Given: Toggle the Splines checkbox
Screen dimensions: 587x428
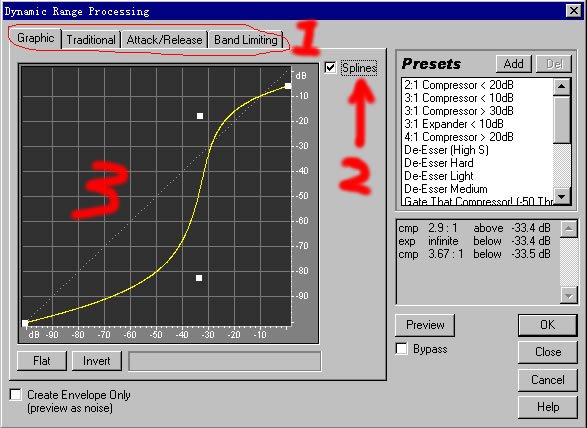Looking at the screenshot, I should coord(330,68).
